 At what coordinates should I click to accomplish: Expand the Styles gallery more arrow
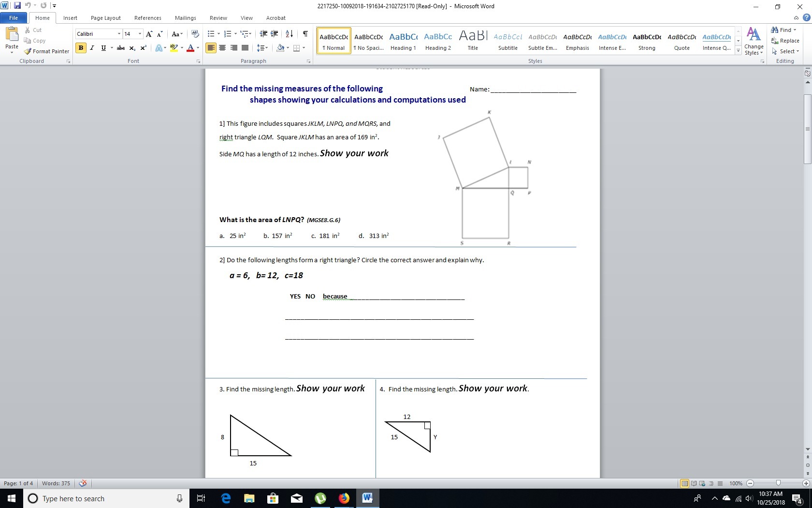tap(738, 50)
